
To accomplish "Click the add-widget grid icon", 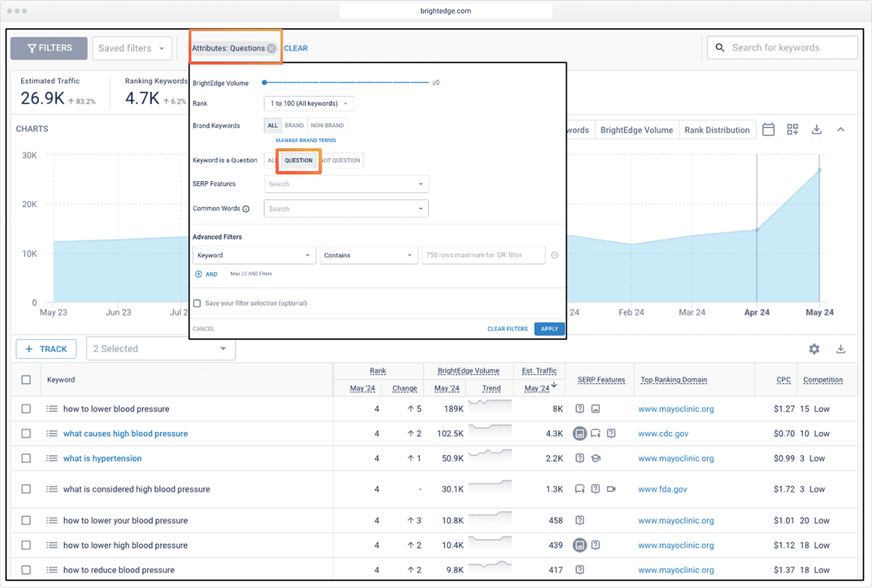I will point(792,130).
